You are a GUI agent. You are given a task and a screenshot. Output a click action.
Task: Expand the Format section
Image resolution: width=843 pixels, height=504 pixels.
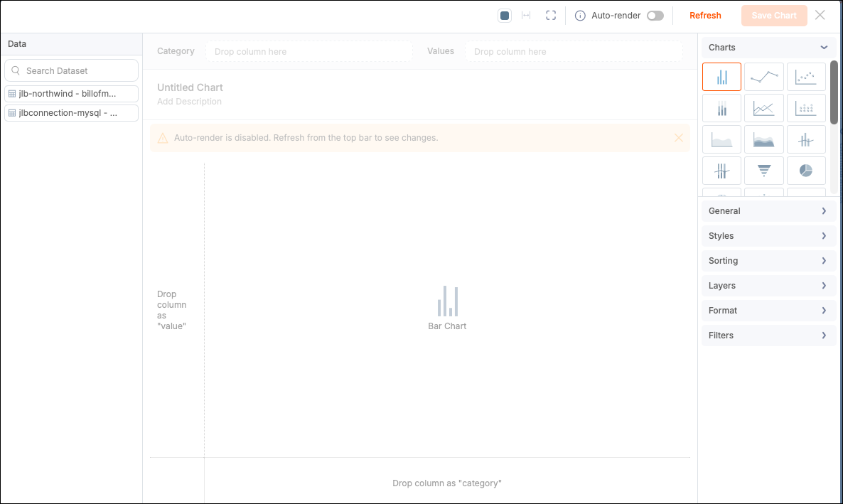click(768, 311)
